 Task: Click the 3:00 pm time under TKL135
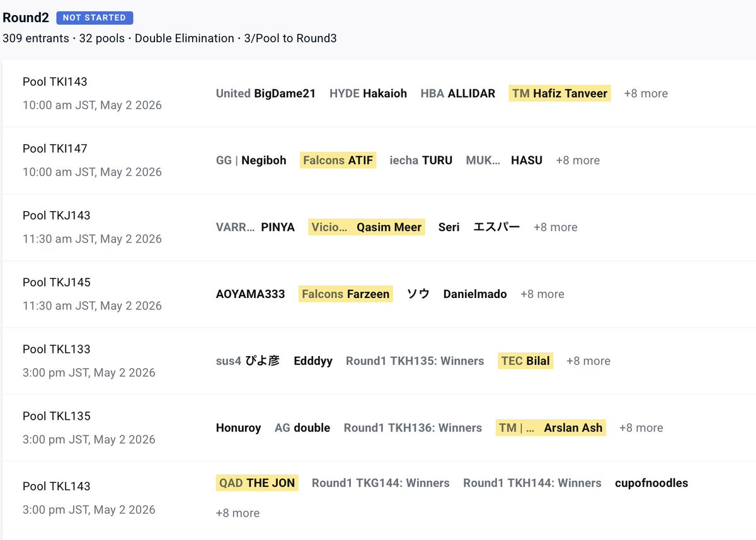(x=89, y=439)
